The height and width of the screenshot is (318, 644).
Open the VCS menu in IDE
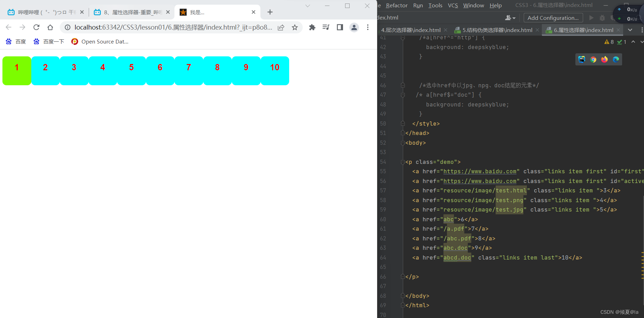(x=453, y=5)
